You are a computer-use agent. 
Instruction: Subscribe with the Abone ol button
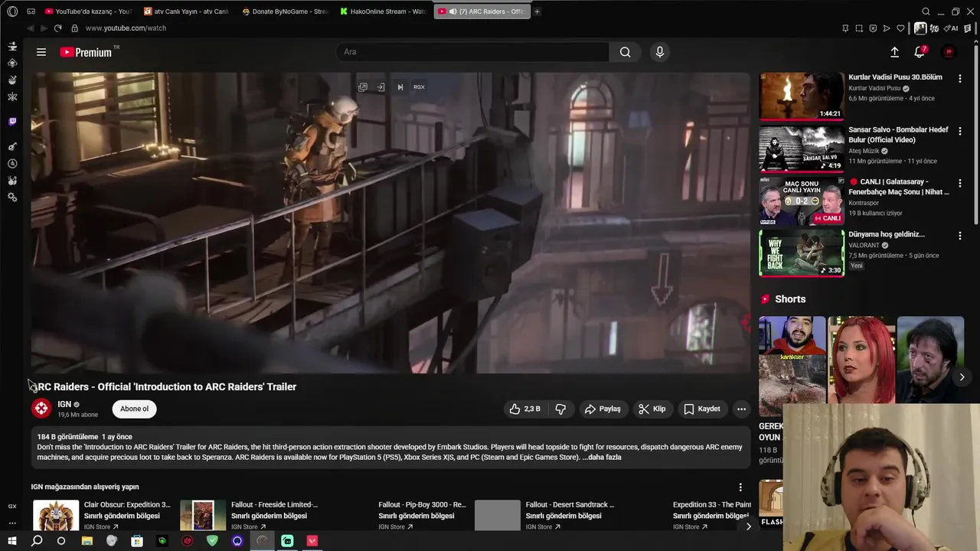click(134, 409)
